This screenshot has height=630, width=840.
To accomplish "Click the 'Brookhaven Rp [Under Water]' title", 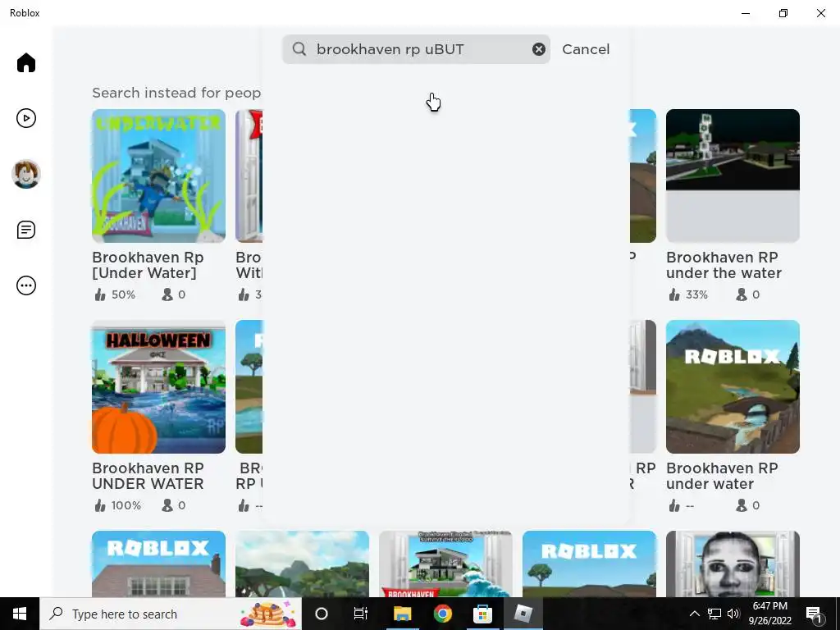I will tap(148, 265).
